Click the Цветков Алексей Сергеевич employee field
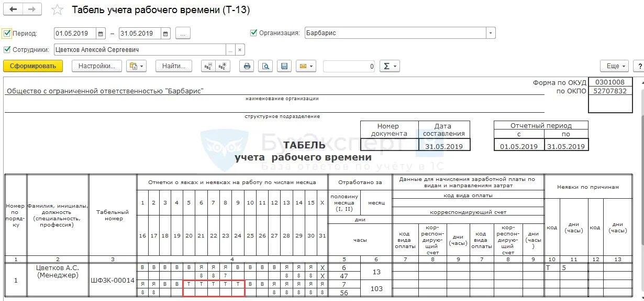Image resolution: width=644 pixels, height=301 pixels. pyautogui.click(x=139, y=50)
